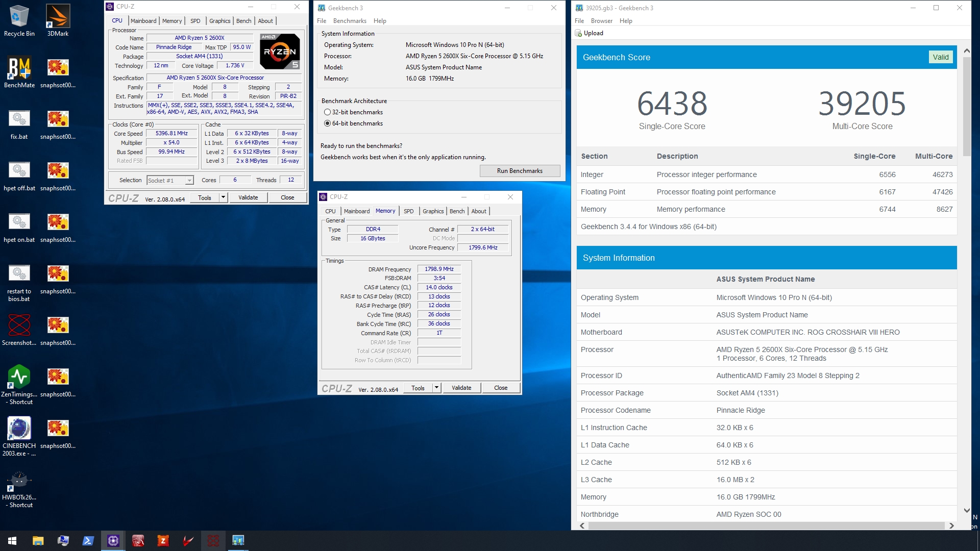Click the Core Speed 5396.81 MHz field

(x=172, y=134)
